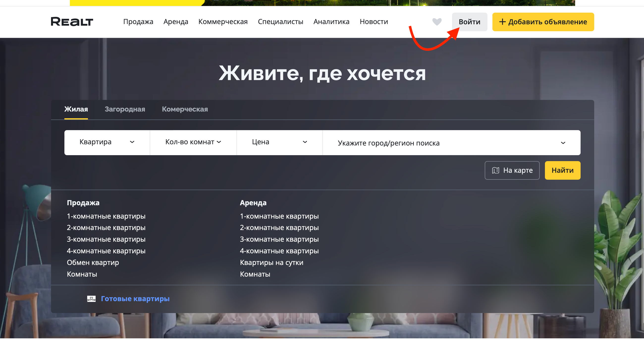Screen dimensions: 644x349
Task: Open the 'Коммерческая' top menu item
Action: 223,22
